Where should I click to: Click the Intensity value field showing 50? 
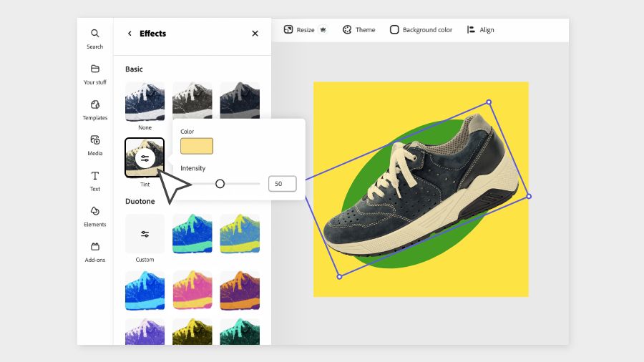click(x=282, y=183)
